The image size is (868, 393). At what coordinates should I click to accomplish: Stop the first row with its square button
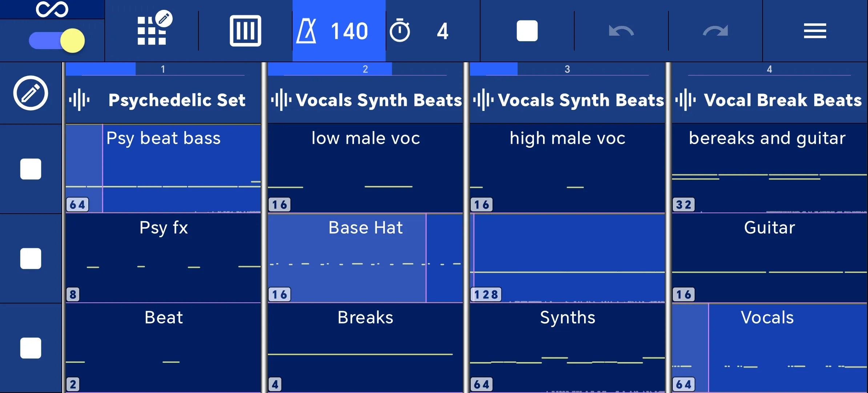tap(31, 169)
